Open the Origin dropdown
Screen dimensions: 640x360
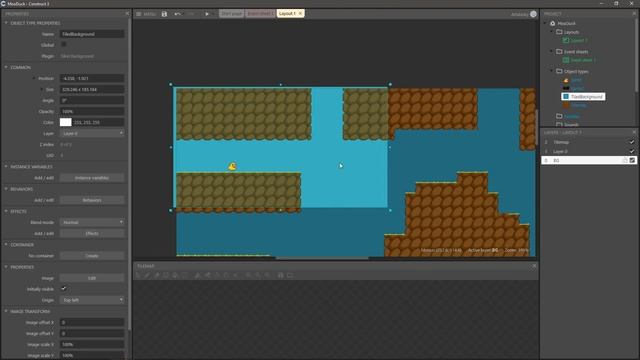pos(92,300)
